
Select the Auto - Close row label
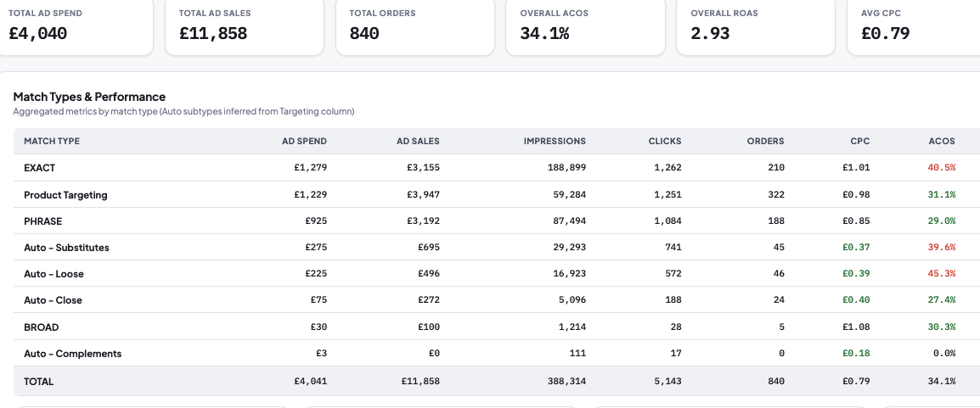(x=54, y=300)
